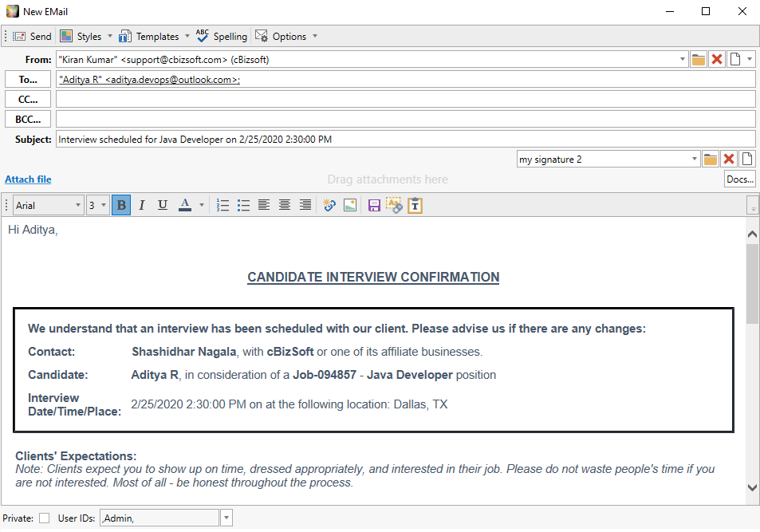Click the CC... button

tap(28, 100)
